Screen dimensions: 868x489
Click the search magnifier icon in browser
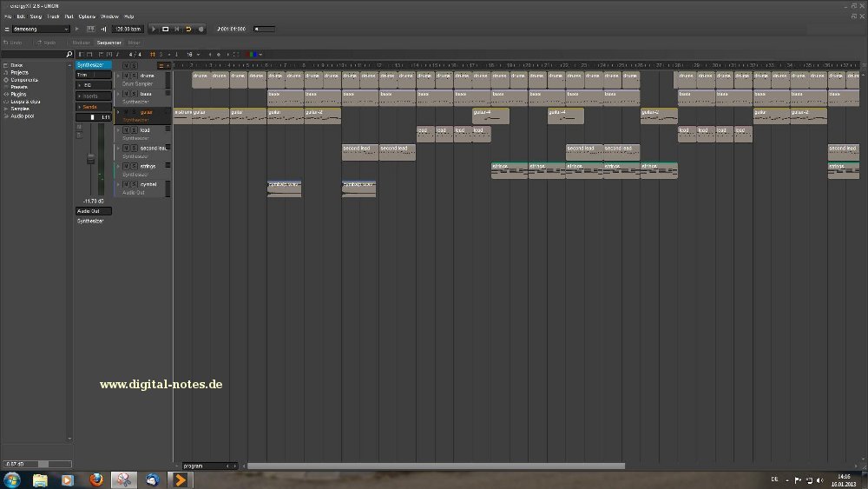pos(69,55)
